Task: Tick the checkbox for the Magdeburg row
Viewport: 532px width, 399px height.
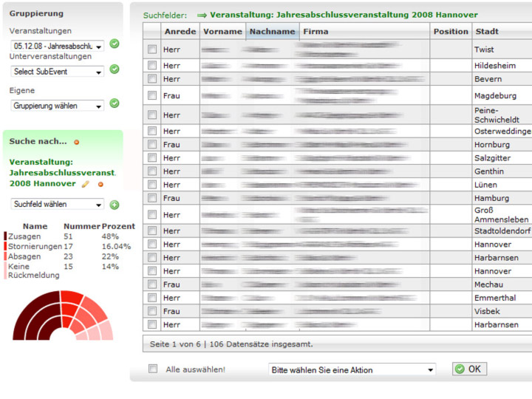Action: tap(152, 95)
